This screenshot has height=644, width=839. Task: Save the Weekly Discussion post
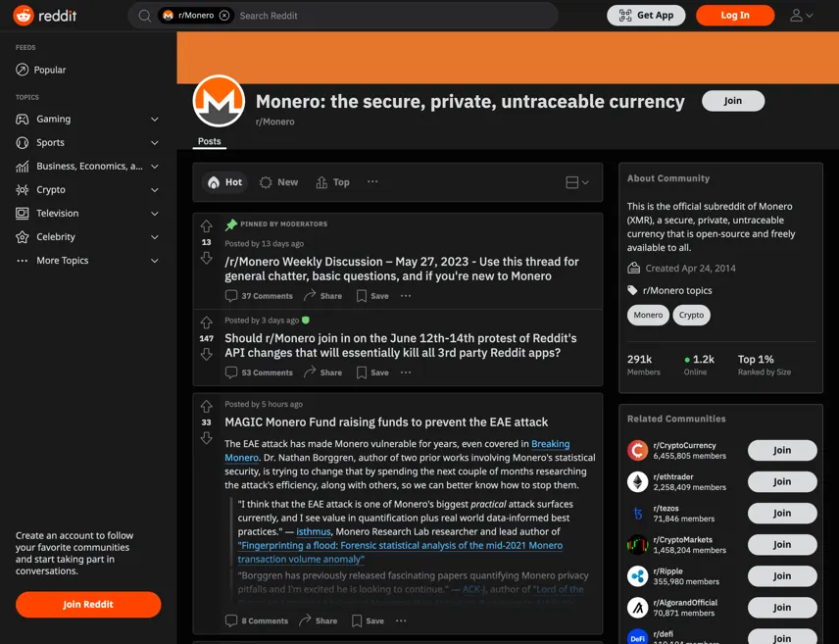tap(372, 295)
